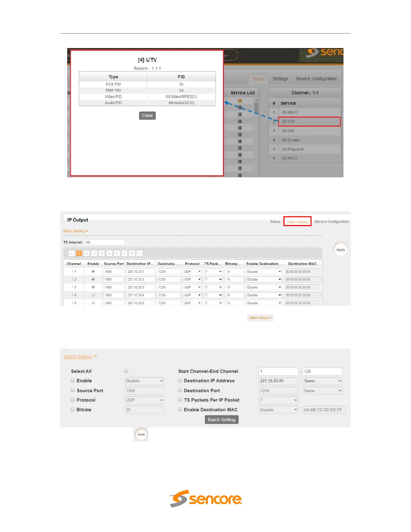Select the [5] ION service row
This screenshot has height=532, width=411.
point(305,131)
